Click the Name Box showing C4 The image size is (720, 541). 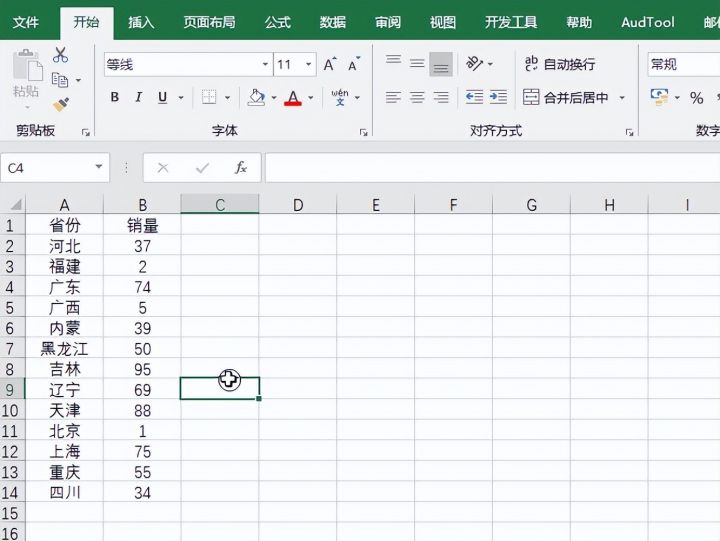[46, 168]
